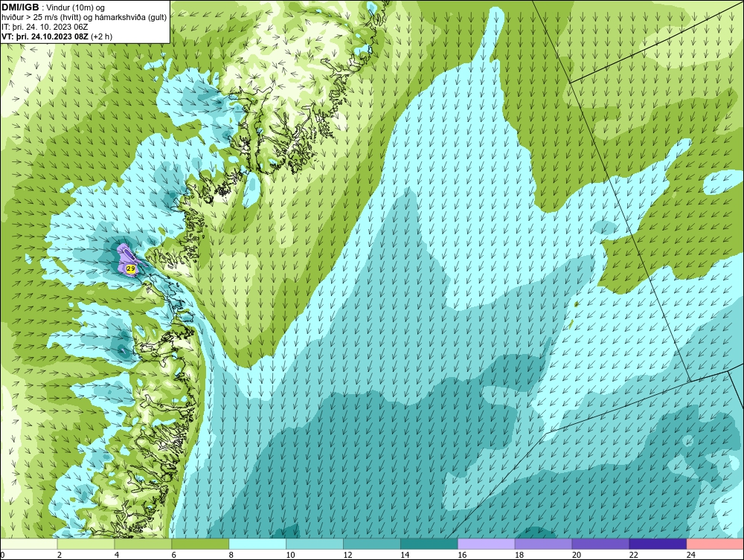Click the legend scale number 16
This screenshot has height=560, width=744.
tap(462, 555)
